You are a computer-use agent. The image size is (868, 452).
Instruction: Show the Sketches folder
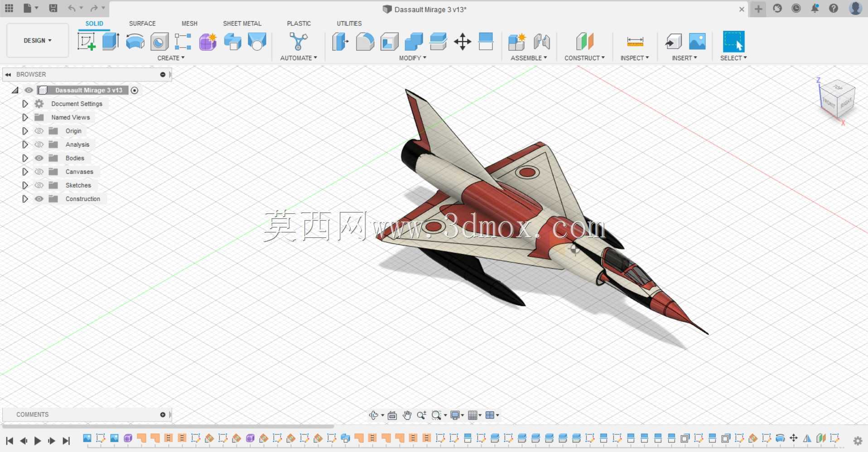39,185
